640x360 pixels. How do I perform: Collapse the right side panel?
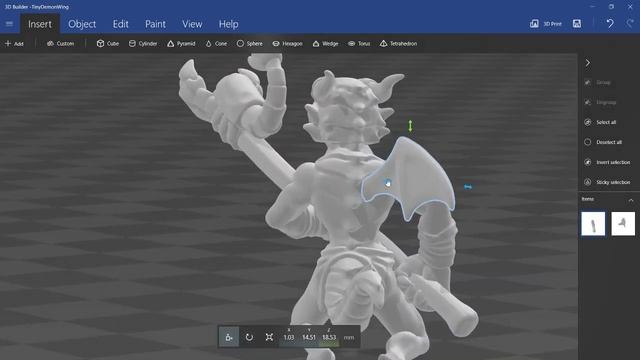[587, 63]
